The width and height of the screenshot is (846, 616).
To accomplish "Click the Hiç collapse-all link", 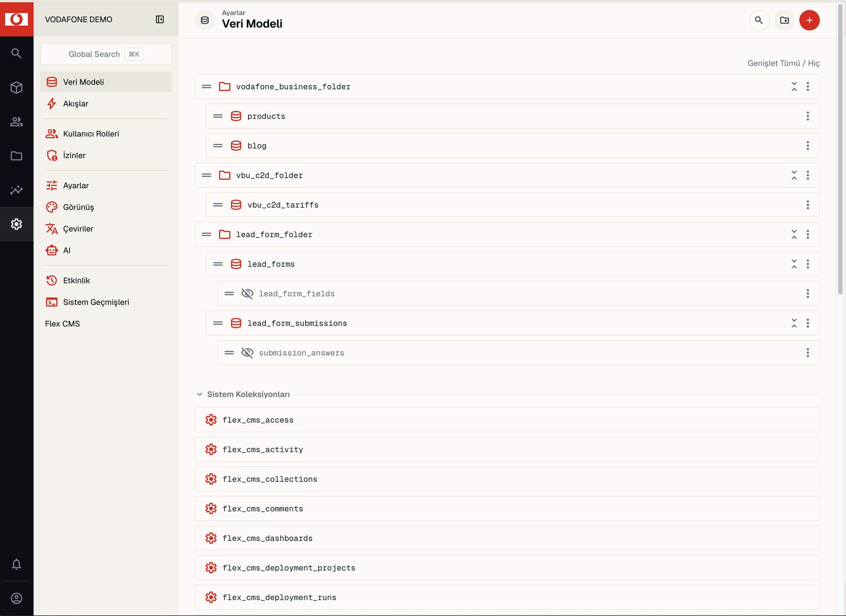I will tap(814, 63).
